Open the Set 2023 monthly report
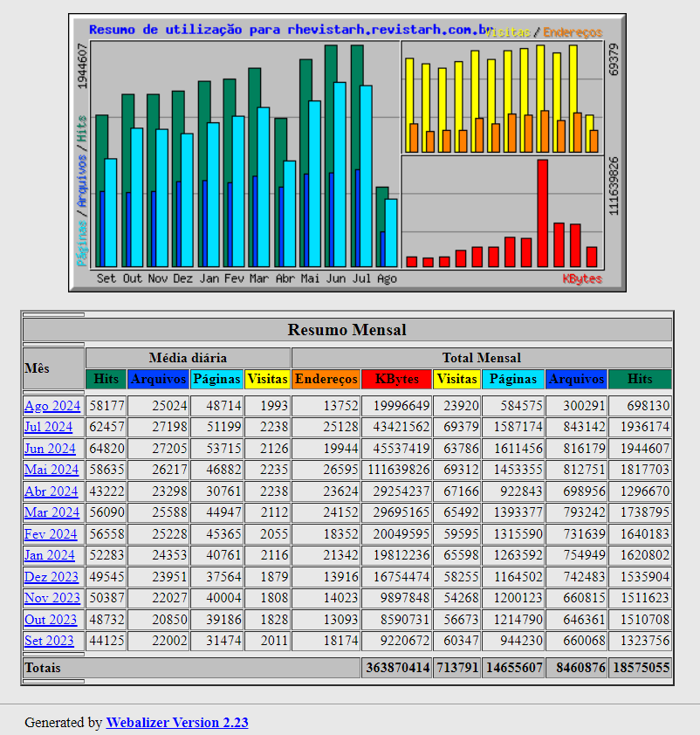 pos(49,641)
